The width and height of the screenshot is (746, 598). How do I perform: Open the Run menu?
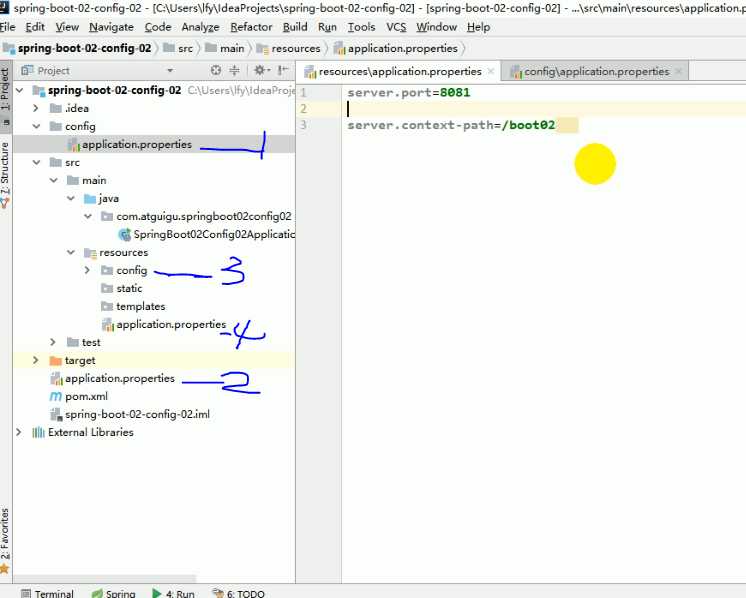[327, 27]
